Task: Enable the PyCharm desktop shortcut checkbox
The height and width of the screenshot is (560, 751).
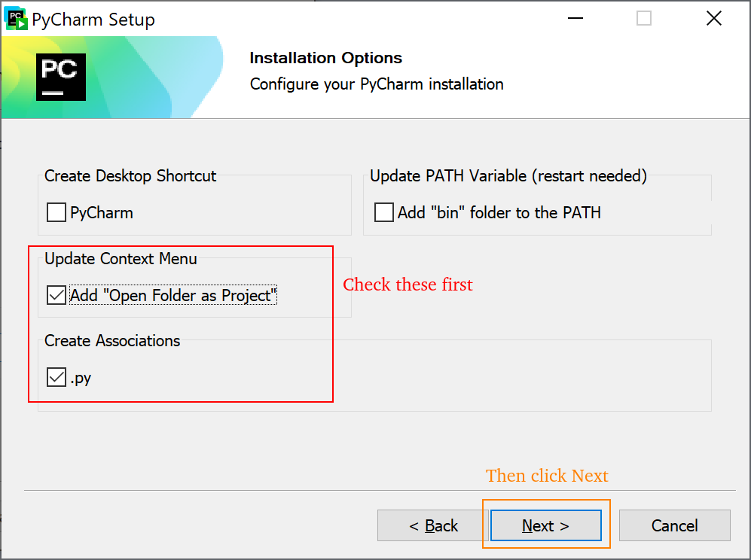Action: [x=56, y=213]
